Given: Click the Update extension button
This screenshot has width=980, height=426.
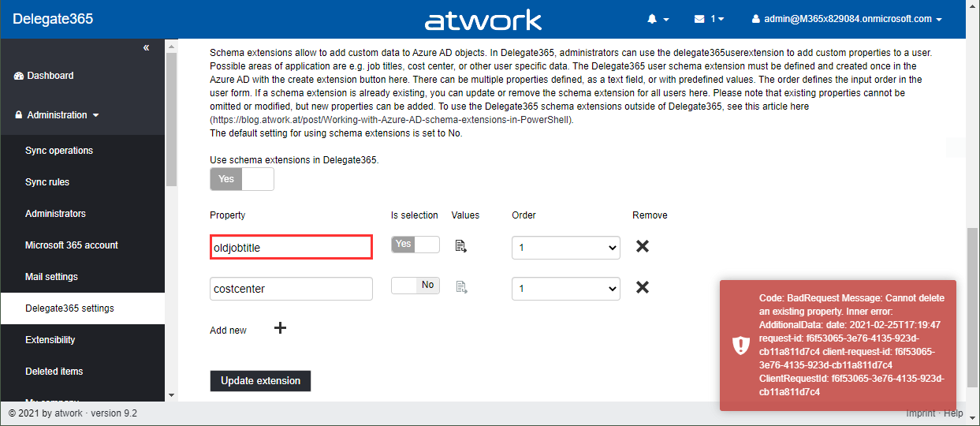Looking at the screenshot, I should pos(260,381).
